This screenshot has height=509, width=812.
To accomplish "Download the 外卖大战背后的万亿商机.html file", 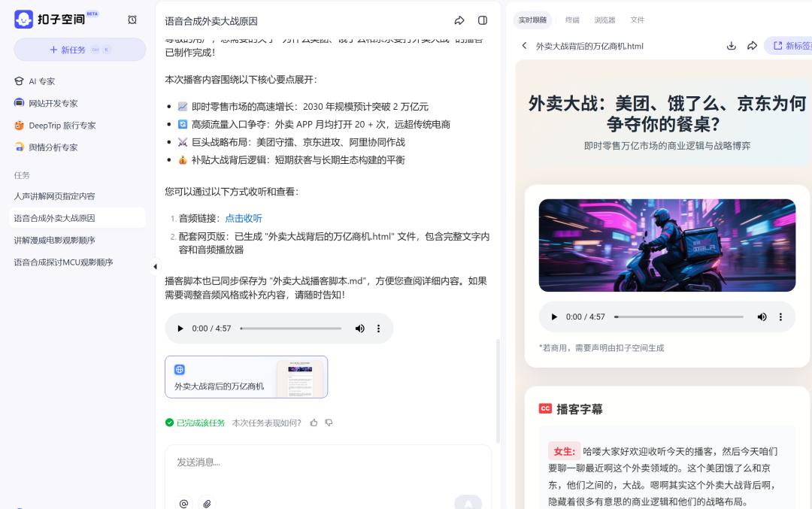I will click(x=731, y=46).
